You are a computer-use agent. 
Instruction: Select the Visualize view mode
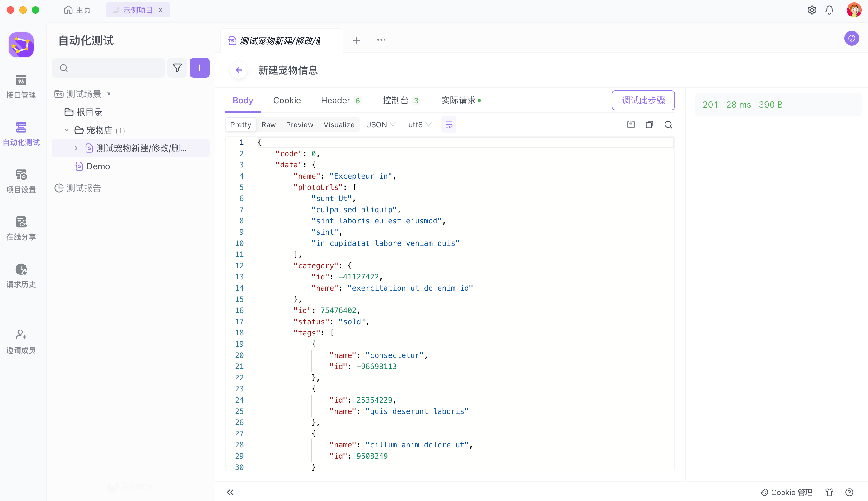coord(338,124)
